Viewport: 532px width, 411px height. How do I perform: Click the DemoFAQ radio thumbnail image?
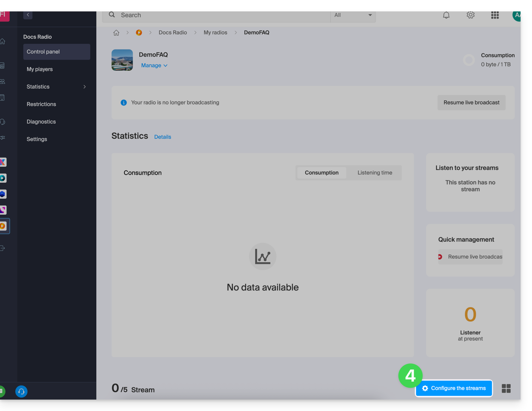122,60
